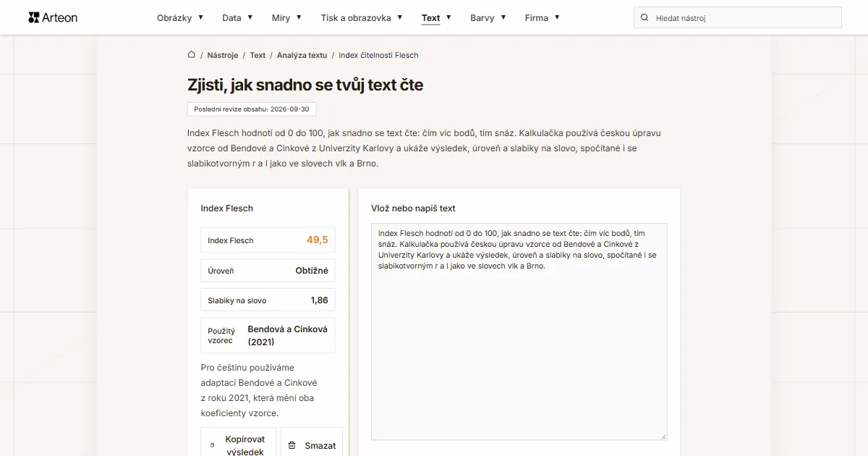The image size is (868, 456).
Task: Open the Data menu
Action: pos(231,17)
